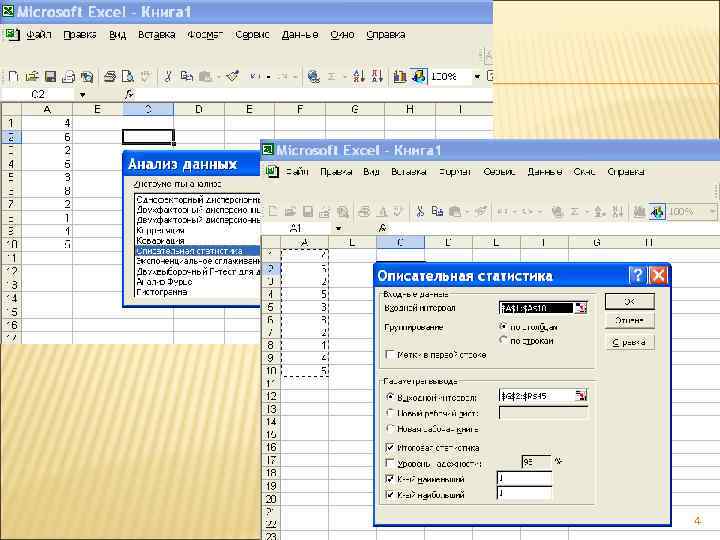Click Отмена button in Описательная статистика dialog

(x=630, y=320)
